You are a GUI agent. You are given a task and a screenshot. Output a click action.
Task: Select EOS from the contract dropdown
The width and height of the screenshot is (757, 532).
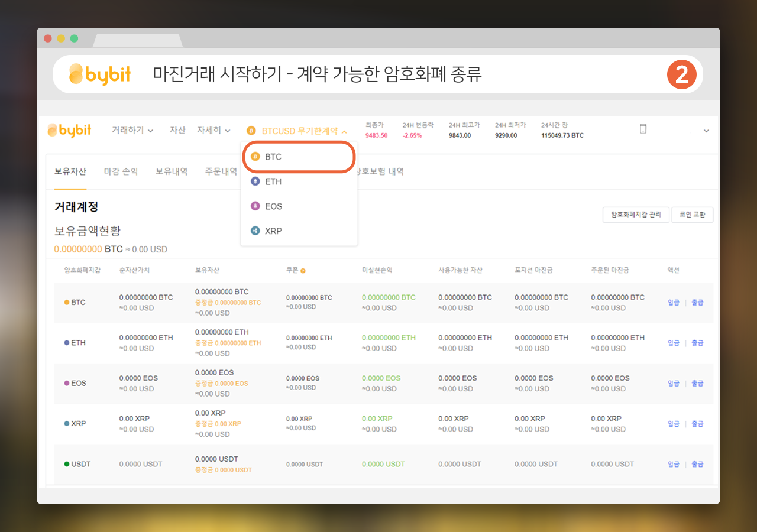[x=299, y=206]
